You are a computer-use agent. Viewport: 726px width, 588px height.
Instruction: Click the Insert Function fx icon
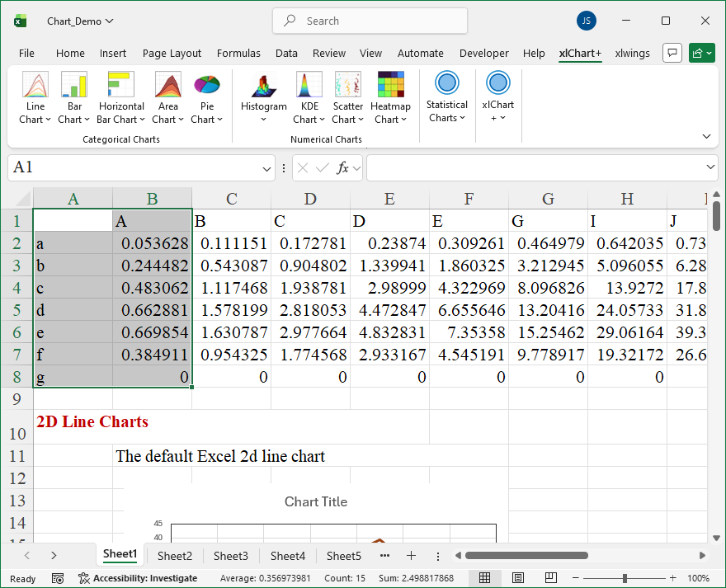(x=342, y=167)
